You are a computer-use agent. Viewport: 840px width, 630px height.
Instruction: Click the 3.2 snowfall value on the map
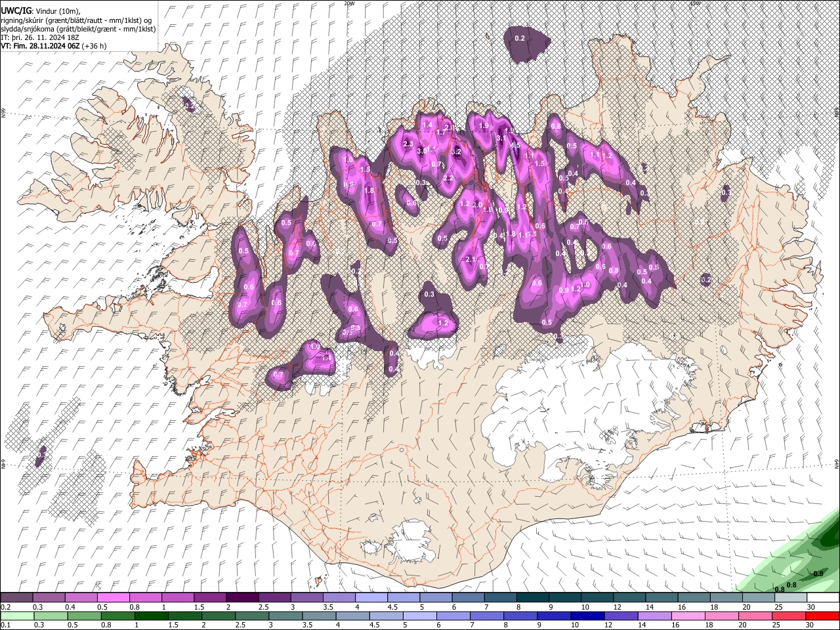point(457,152)
